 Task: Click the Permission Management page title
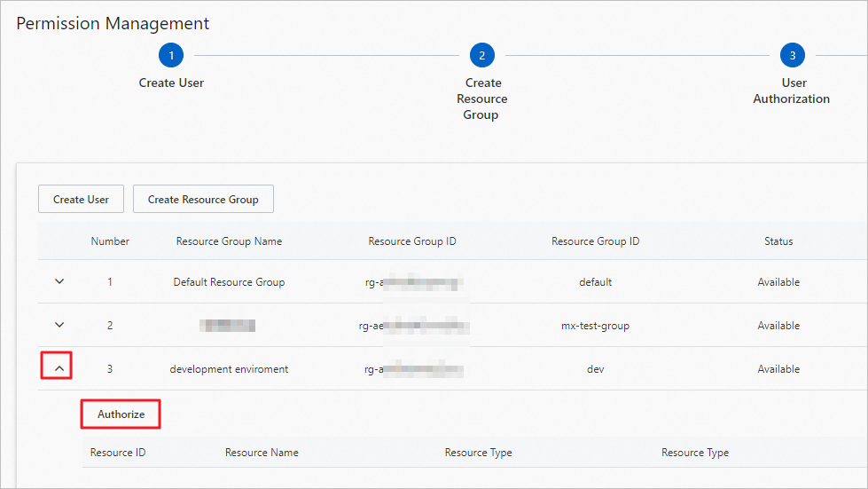pos(113,23)
